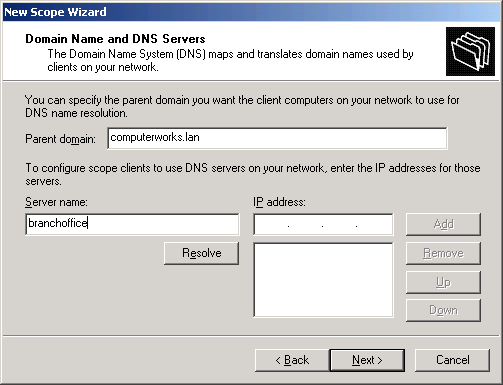The width and height of the screenshot is (503, 385).
Task: Click inside the Server name field
Action: tap(132, 224)
